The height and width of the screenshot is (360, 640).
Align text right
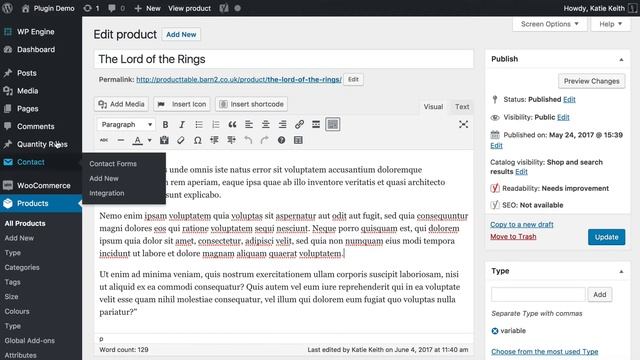pos(282,124)
